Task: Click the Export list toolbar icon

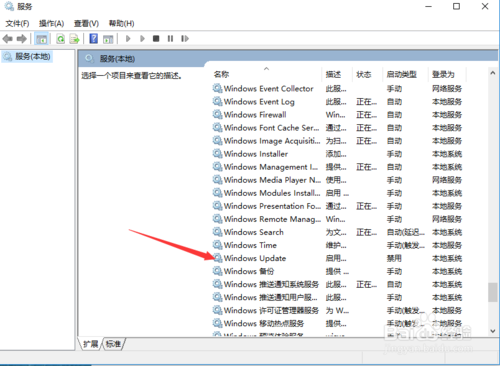Action: (x=74, y=39)
